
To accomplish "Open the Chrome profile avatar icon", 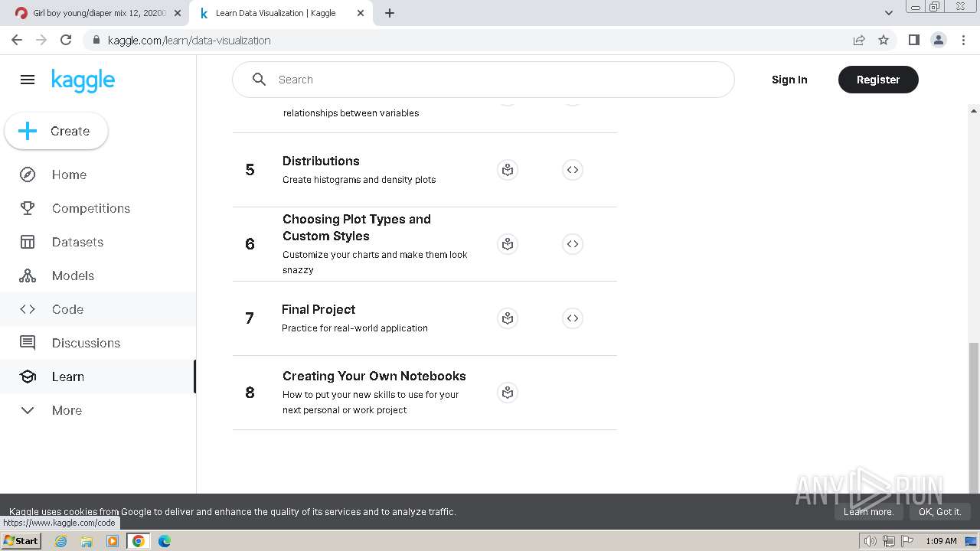I will (x=939, y=40).
